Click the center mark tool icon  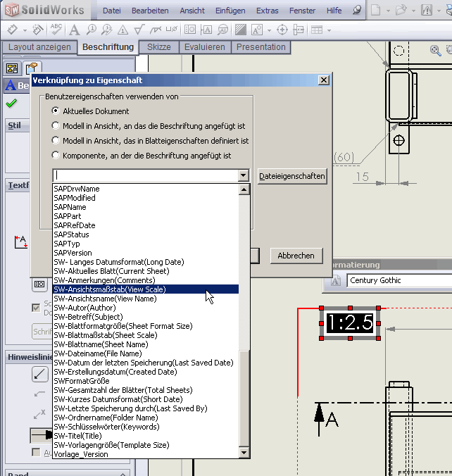point(282,30)
